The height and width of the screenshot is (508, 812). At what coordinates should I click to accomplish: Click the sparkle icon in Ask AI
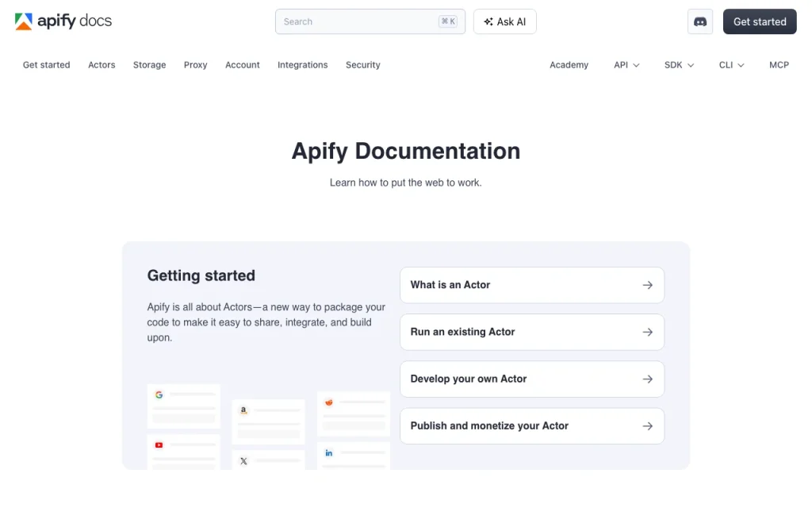tap(488, 21)
